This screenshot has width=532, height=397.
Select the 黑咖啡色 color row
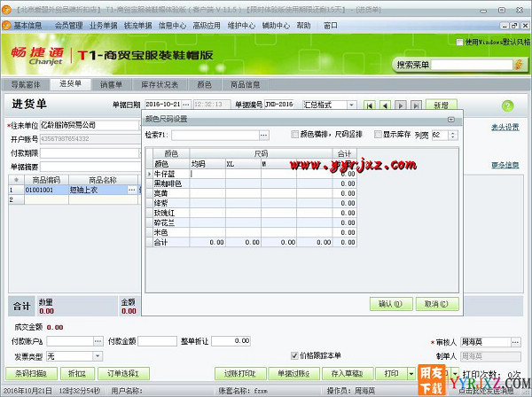pyautogui.click(x=252, y=183)
